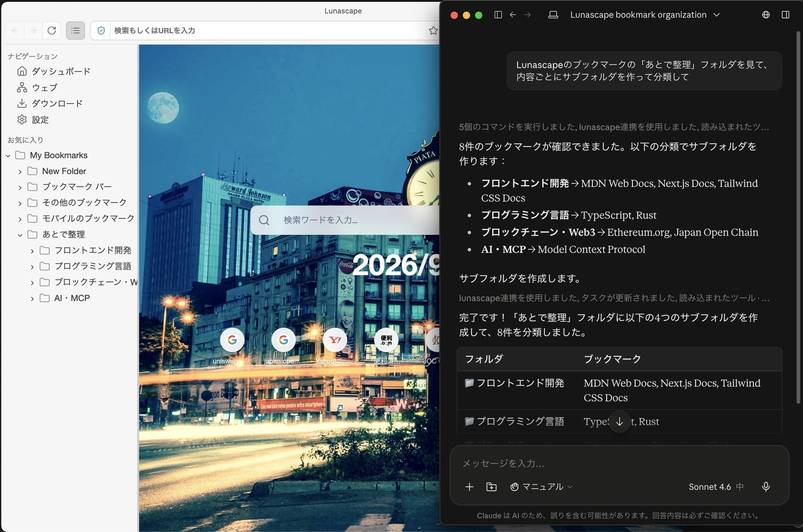Expand その他のブックマーク folder

(20, 203)
